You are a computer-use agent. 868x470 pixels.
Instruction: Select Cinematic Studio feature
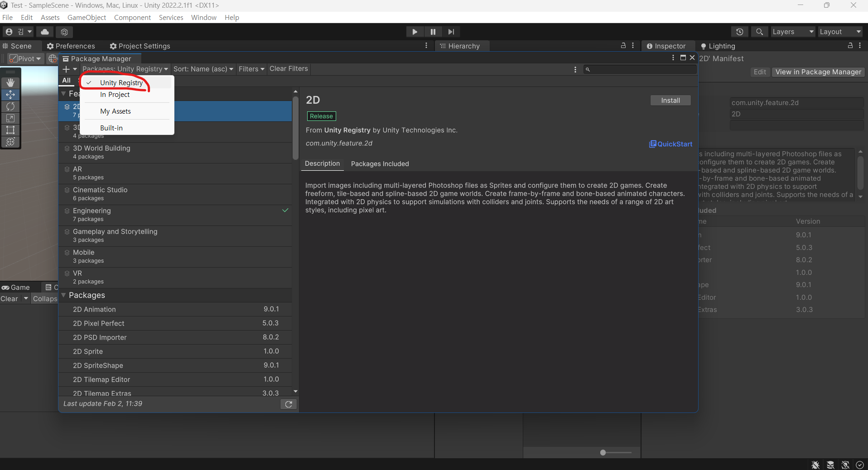click(175, 194)
